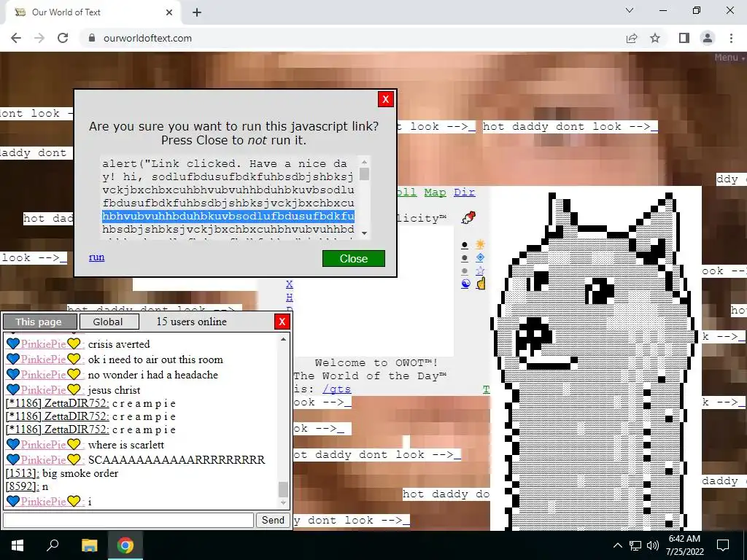Click the black dot link icon
This screenshot has height=560, width=747.
click(x=465, y=245)
